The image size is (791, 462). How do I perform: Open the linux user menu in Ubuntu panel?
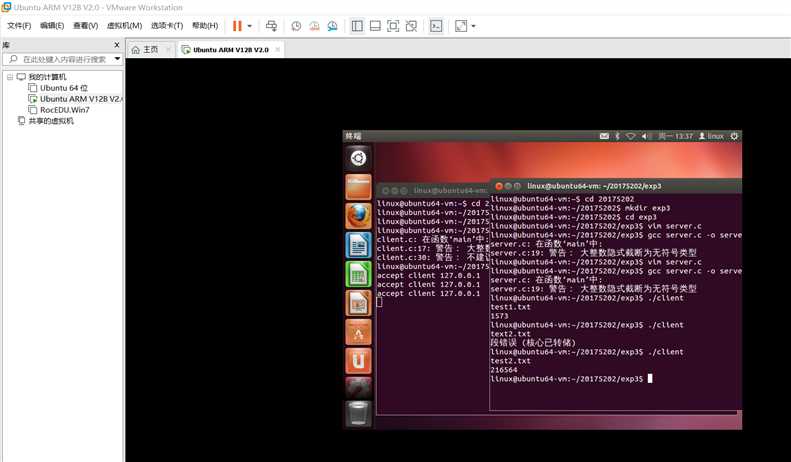[x=711, y=136]
